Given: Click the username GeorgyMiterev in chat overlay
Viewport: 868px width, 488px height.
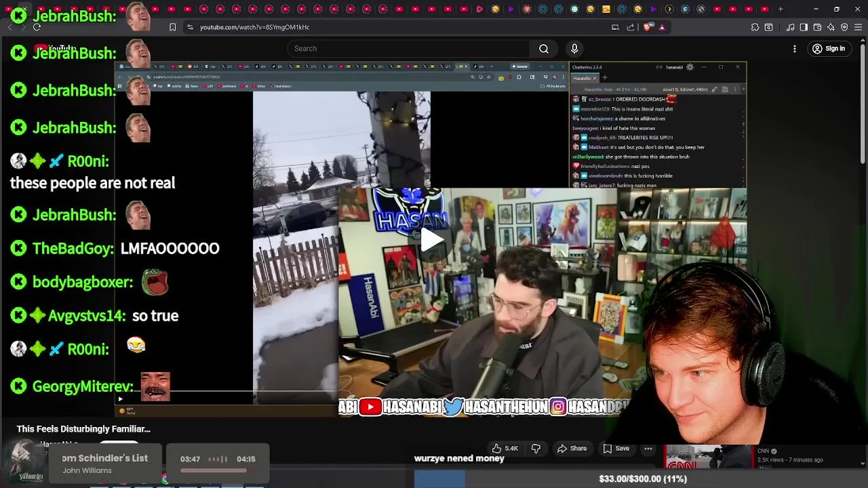Looking at the screenshot, I should 83,386.
